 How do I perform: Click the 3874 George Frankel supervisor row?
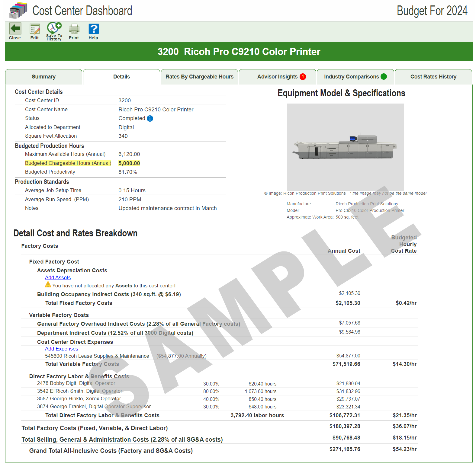tap(219, 407)
